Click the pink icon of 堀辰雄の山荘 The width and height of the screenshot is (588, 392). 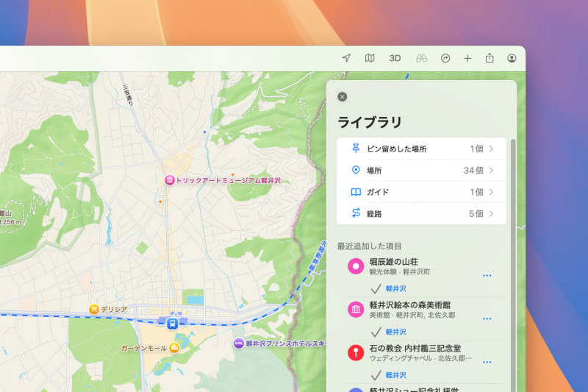click(356, 266)
